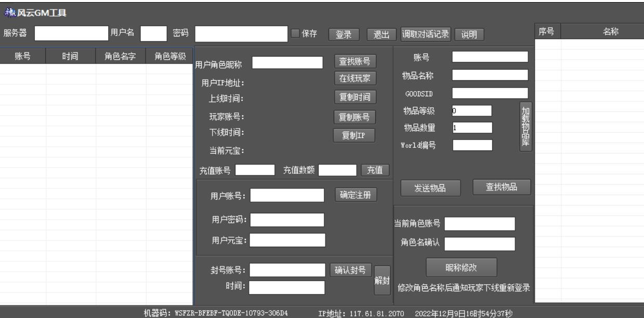Click the 复制时间 button
This screenshot has height=318, width=644.
coord(354,97)
